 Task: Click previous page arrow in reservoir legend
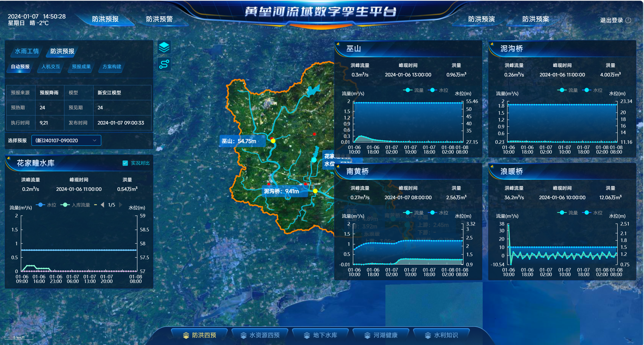102,205
